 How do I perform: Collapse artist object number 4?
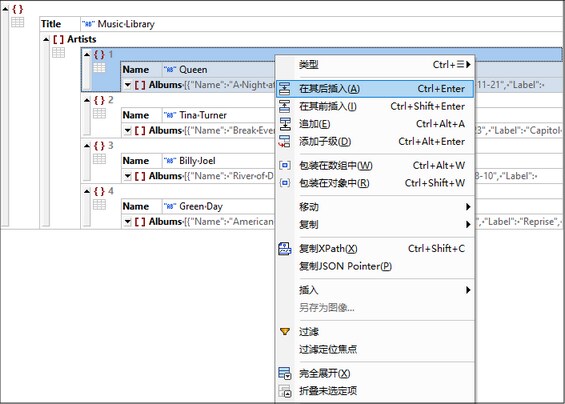(87, 191)
